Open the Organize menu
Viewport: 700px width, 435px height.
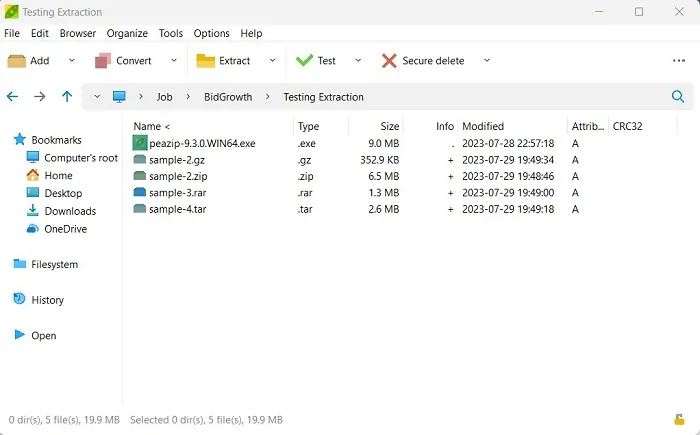(127, 33)
